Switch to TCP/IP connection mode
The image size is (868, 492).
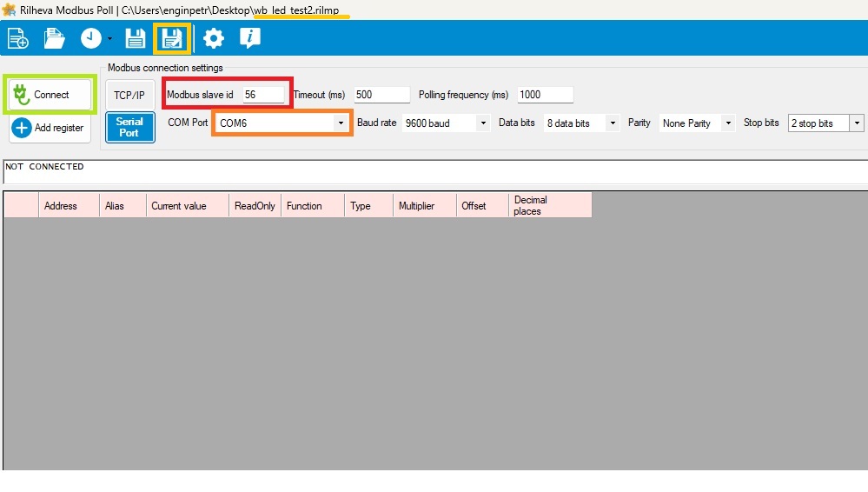tap(129, 95)
